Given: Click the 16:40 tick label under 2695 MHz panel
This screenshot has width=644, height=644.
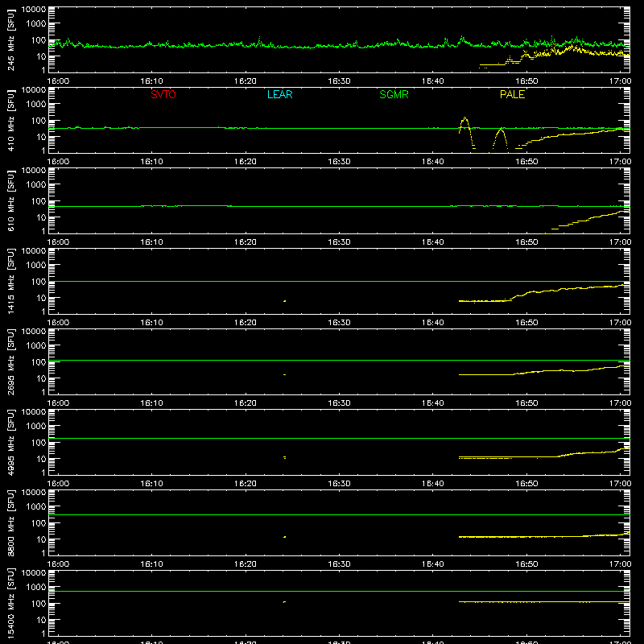Looking at the screenshot, I should (x=433, y=403).
